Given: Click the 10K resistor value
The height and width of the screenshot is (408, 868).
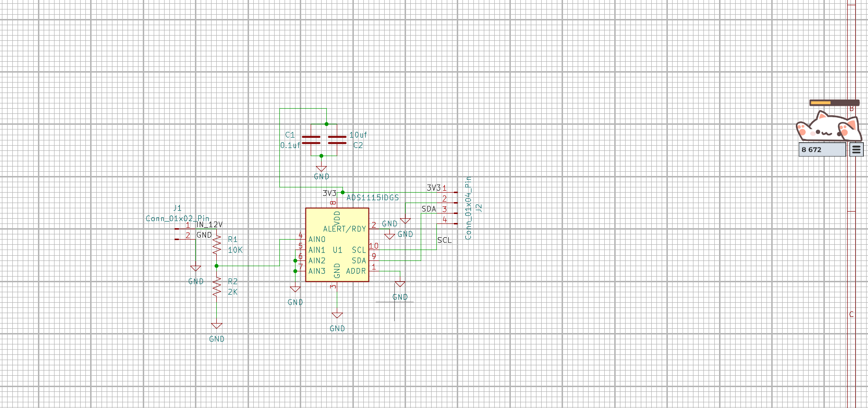Looking at the screenshot, I should tap(235, 250).
